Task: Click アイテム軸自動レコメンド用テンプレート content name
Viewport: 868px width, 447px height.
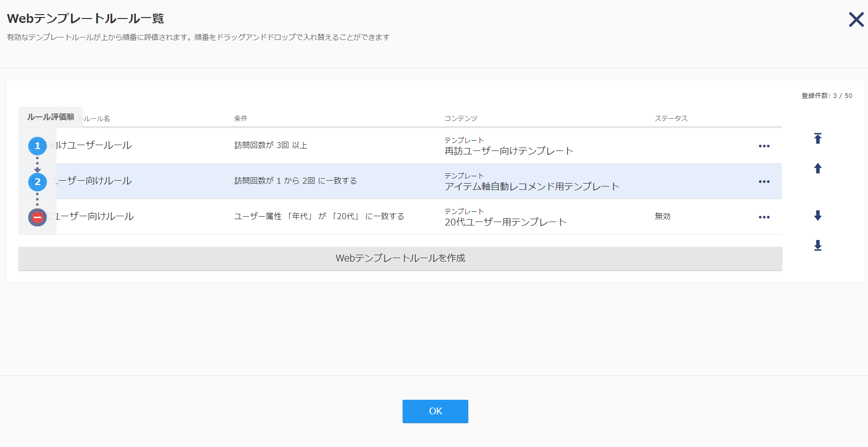Action: pyautogui.click(x=532, y=186)
